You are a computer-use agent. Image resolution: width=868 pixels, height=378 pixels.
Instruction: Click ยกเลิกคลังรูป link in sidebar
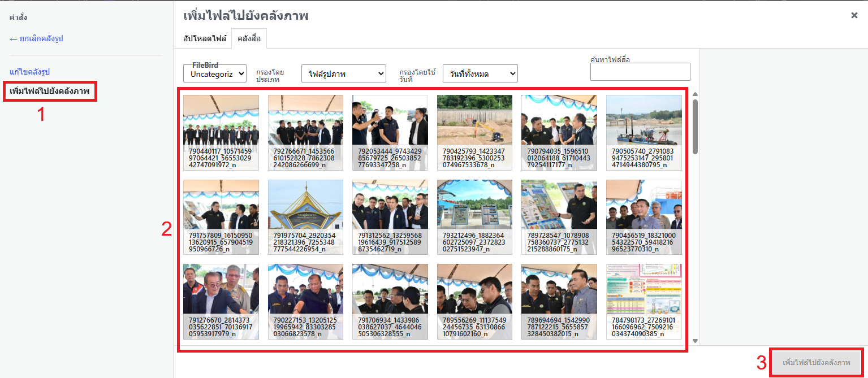click(36, 38)
